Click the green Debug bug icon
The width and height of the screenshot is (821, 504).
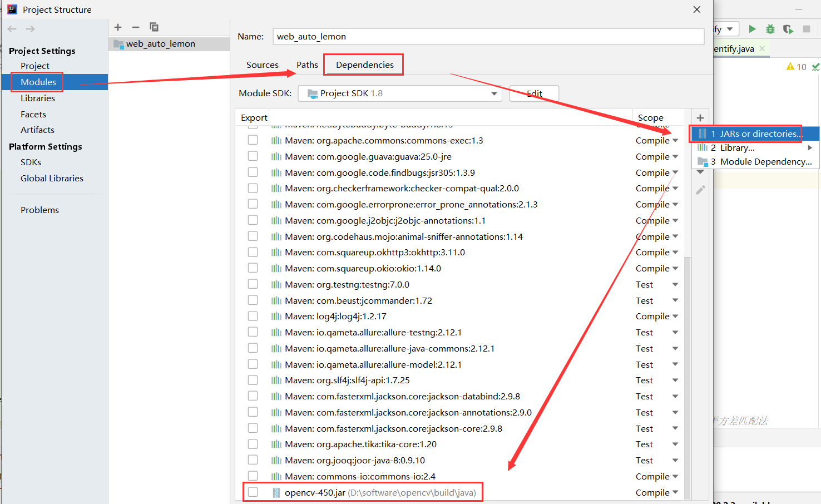[770, 29]
